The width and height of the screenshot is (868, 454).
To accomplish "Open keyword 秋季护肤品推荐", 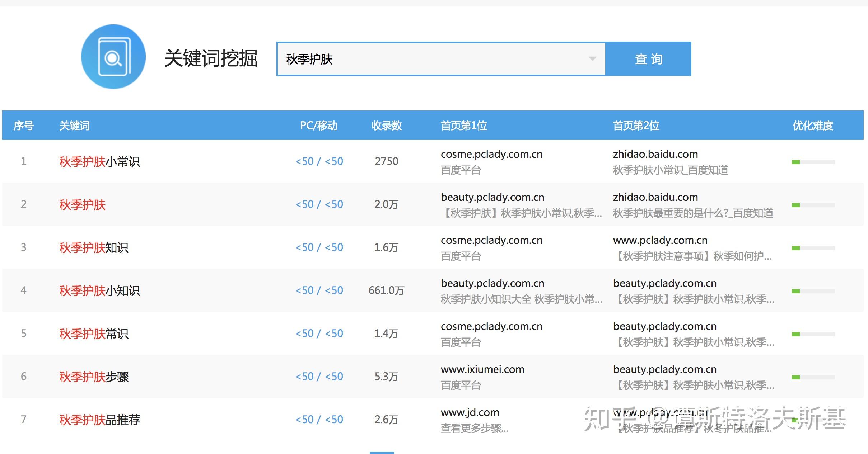I will pos(99,420).
